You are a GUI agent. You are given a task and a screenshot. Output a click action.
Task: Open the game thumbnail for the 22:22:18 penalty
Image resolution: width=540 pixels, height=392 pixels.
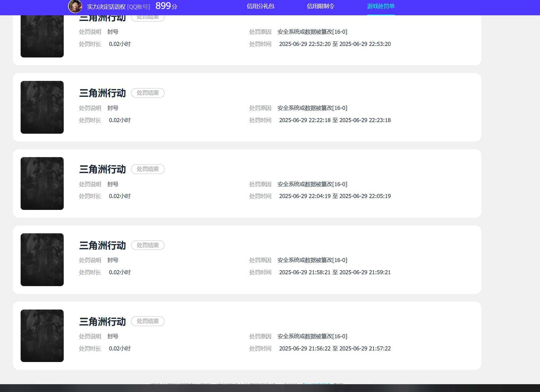click(x=42, y=107)
